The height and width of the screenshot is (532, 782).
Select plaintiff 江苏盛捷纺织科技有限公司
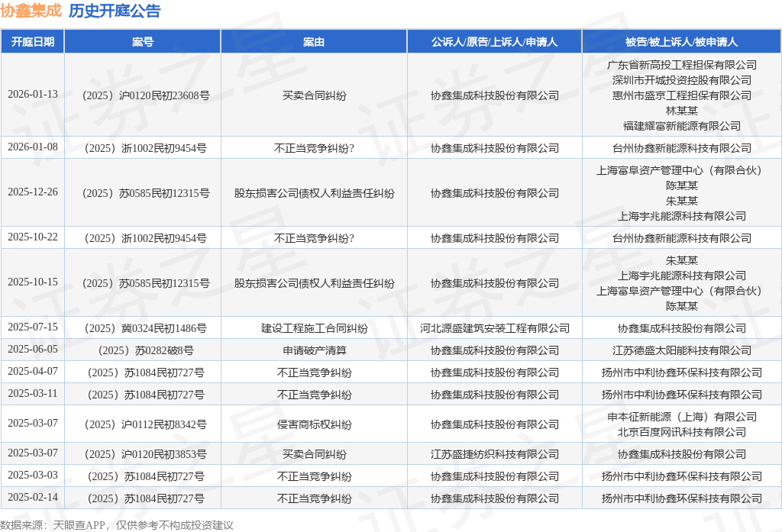coord(495,455)
